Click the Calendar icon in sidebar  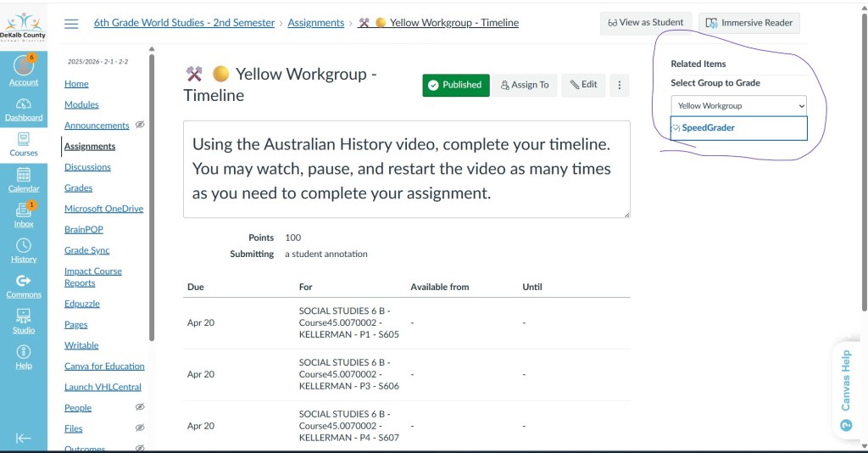coord(24,175)
